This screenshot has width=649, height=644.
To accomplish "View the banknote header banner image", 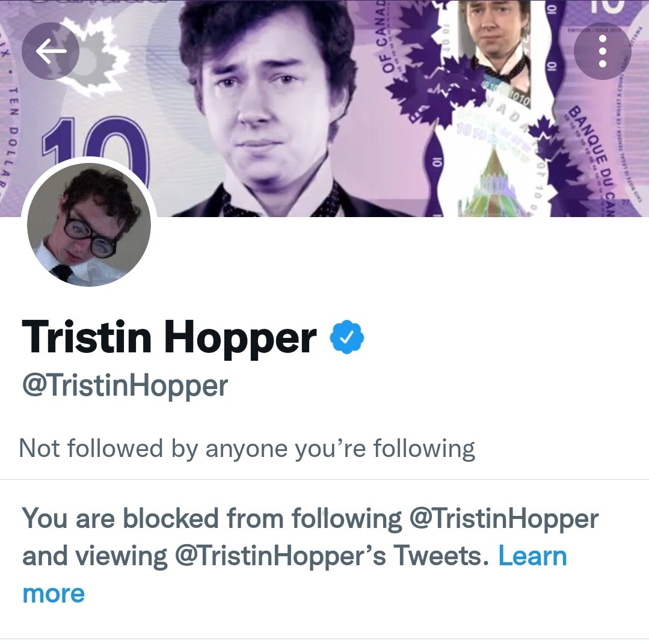I will pos(325,108).
